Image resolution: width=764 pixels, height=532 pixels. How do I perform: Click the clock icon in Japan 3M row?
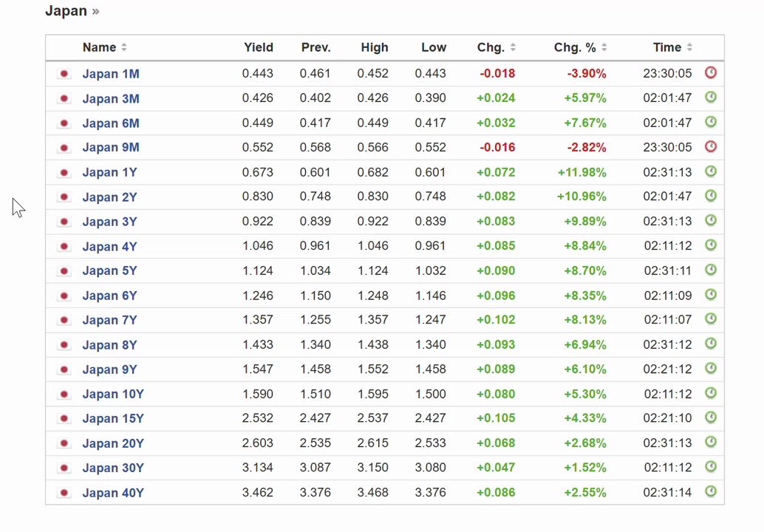[711, 97]
